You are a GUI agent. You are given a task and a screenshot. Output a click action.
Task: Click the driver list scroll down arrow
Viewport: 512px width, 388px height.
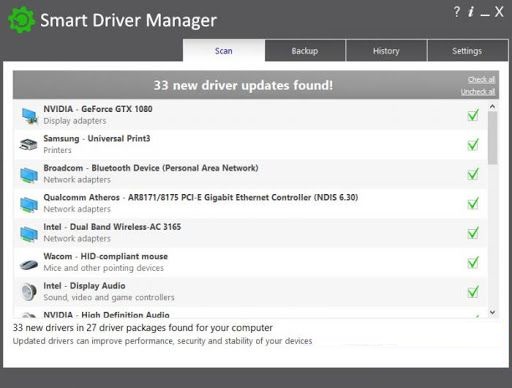point(492,312)
